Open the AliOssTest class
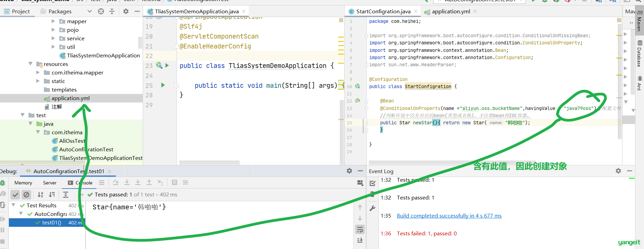Viewport: 644px width, 249px height. coord(68,141)
